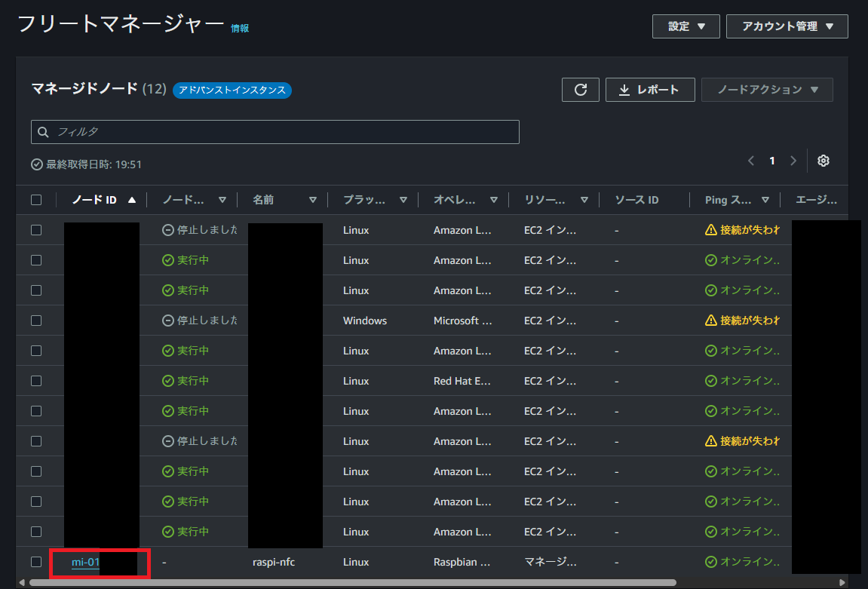868x589 pixels.
Task: Click page 1 in the pagination control
Action: tap(771, 161)
